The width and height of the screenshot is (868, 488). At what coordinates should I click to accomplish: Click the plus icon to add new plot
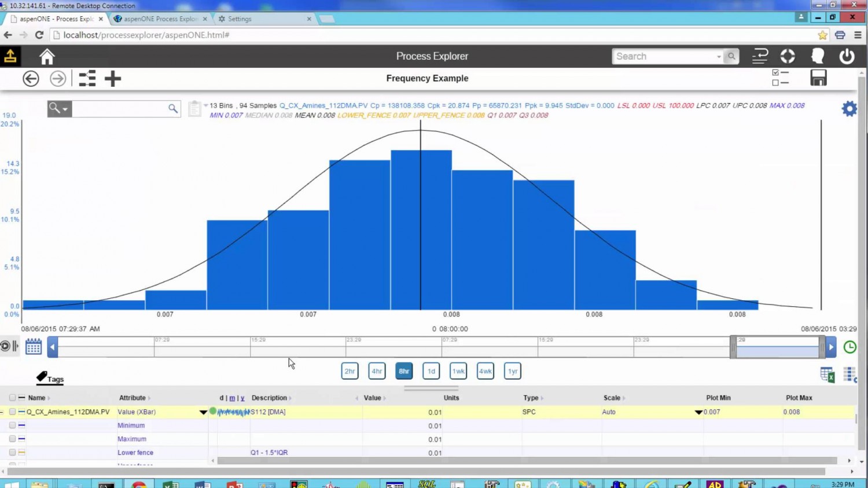point(113,79)
